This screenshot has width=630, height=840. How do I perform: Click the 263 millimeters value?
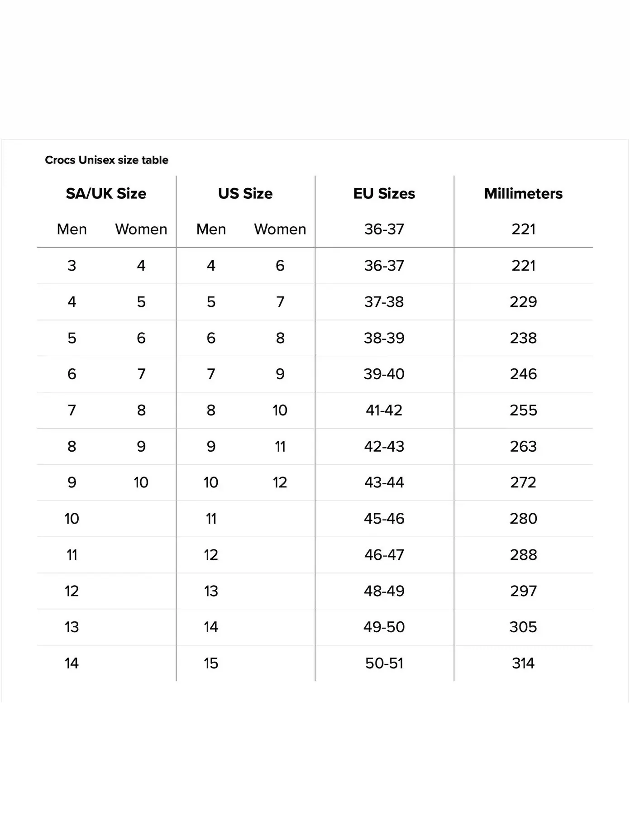point(523,447)
